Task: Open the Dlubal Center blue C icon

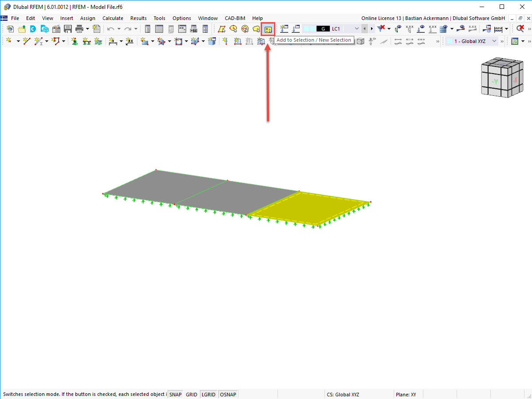Action: tap(33, 29)
